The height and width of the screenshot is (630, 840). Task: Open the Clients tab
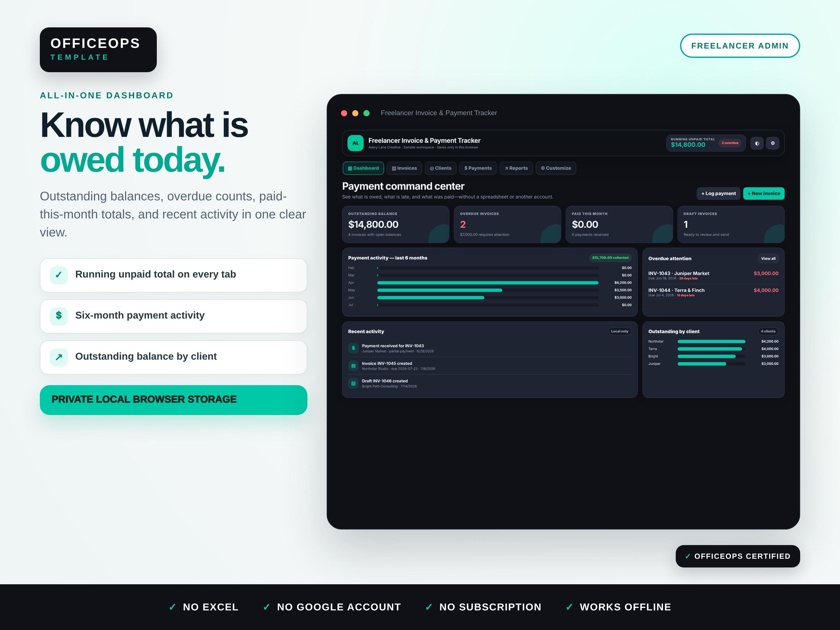(x=441, y=168)
